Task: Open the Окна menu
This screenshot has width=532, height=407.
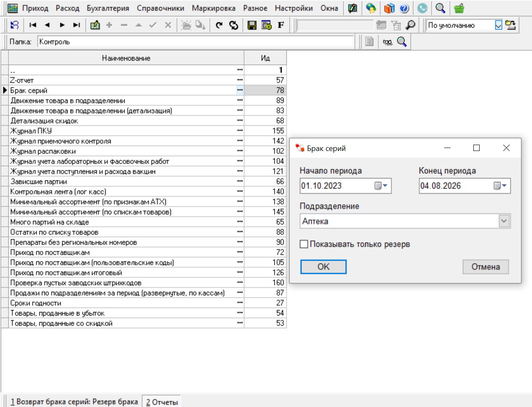Action: [329, 8]
